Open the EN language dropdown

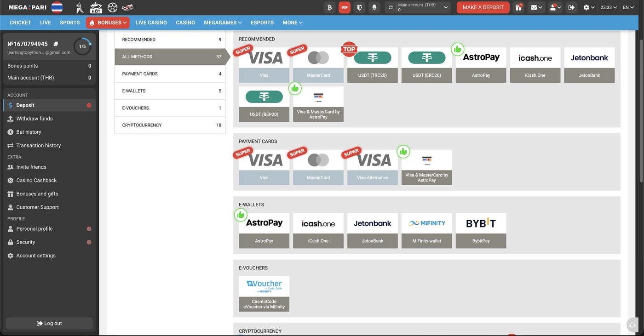click(x=628, y=7)
